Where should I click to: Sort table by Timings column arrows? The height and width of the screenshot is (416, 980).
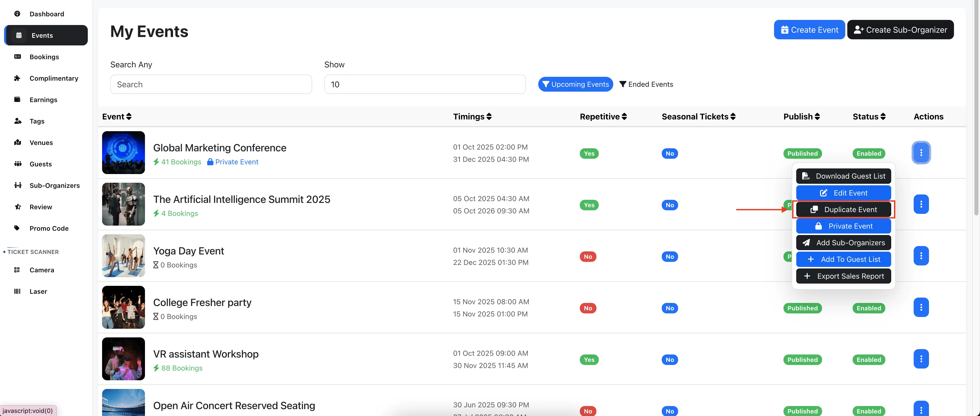coord(489,116)
